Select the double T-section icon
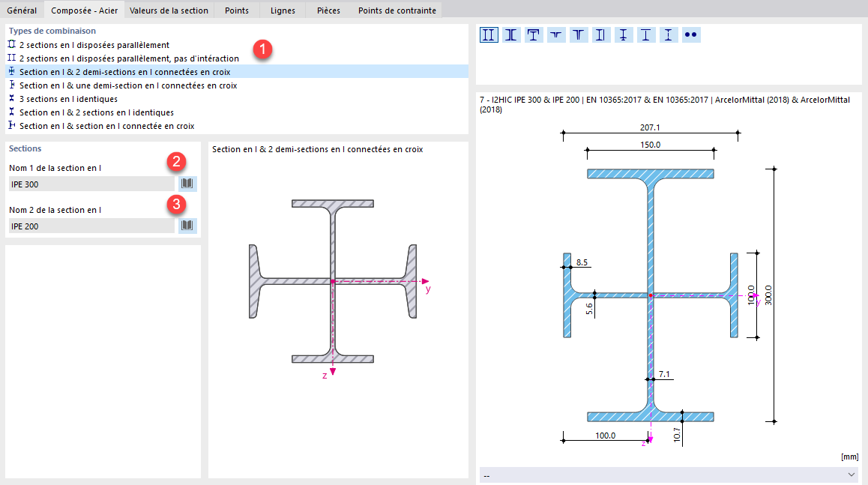This screenshot has width=868, height=485. coord(579,35)
